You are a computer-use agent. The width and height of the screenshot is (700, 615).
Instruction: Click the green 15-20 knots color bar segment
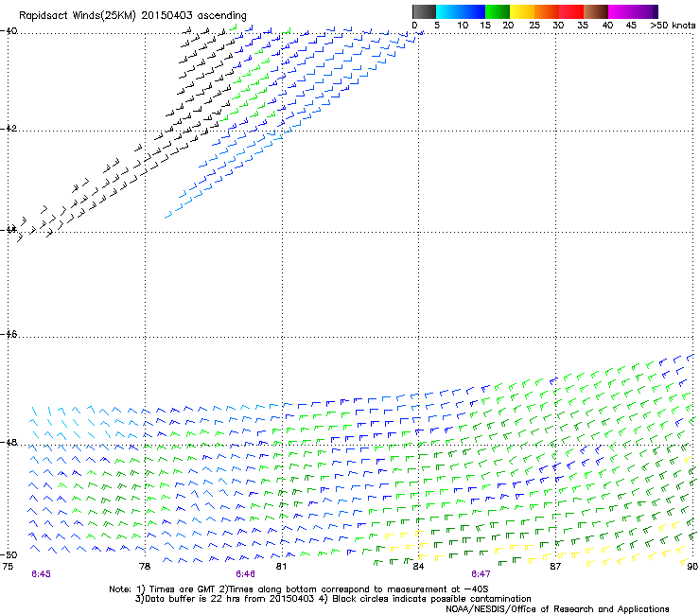tap(498, 11)
